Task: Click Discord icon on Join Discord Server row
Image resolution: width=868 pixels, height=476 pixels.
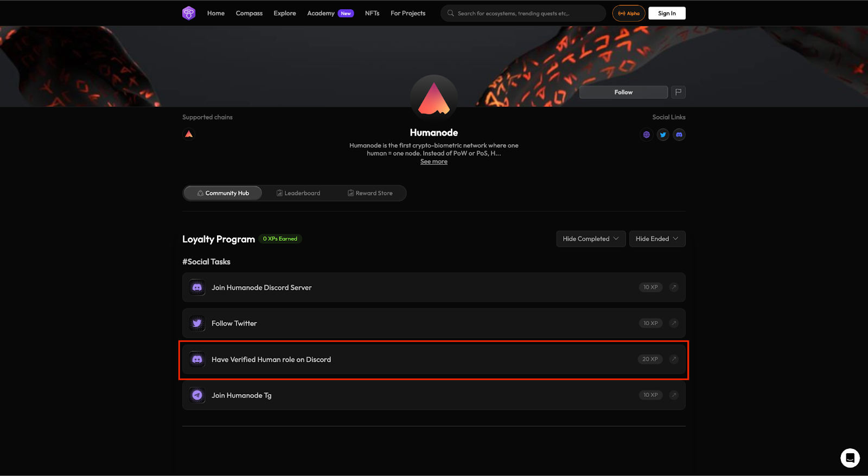Action: 197,287
